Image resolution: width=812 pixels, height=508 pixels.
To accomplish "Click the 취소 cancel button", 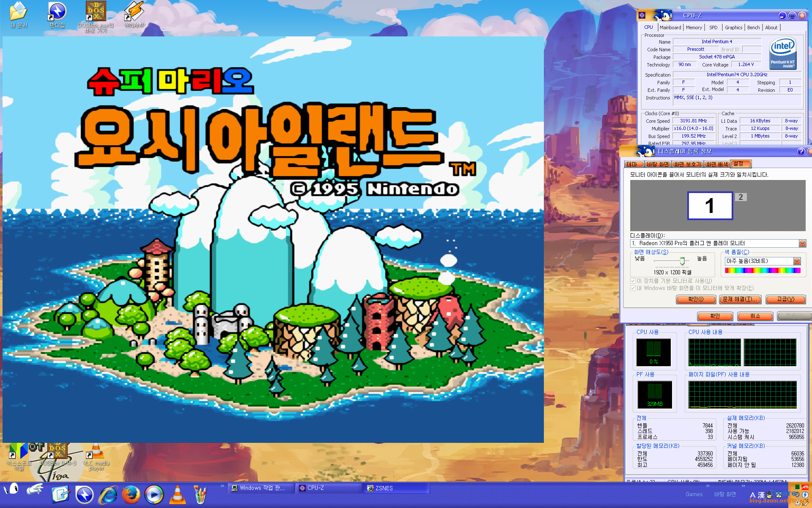I will point(755,316).
